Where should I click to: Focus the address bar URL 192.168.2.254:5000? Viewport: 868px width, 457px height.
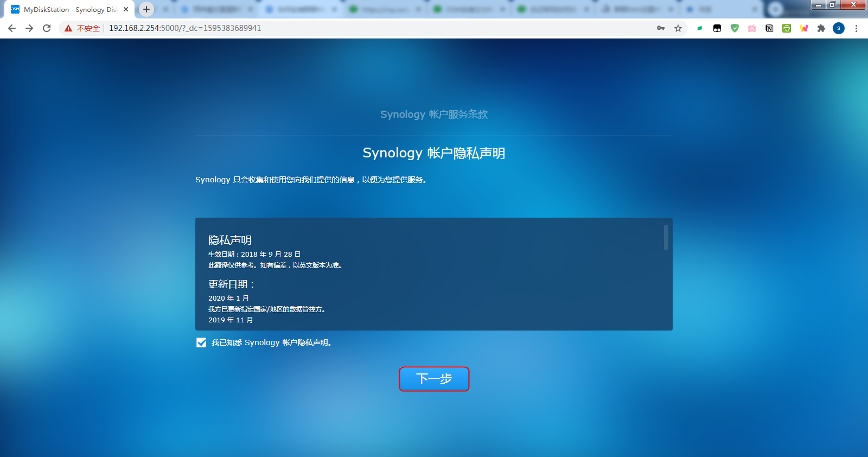pos(185,28)
